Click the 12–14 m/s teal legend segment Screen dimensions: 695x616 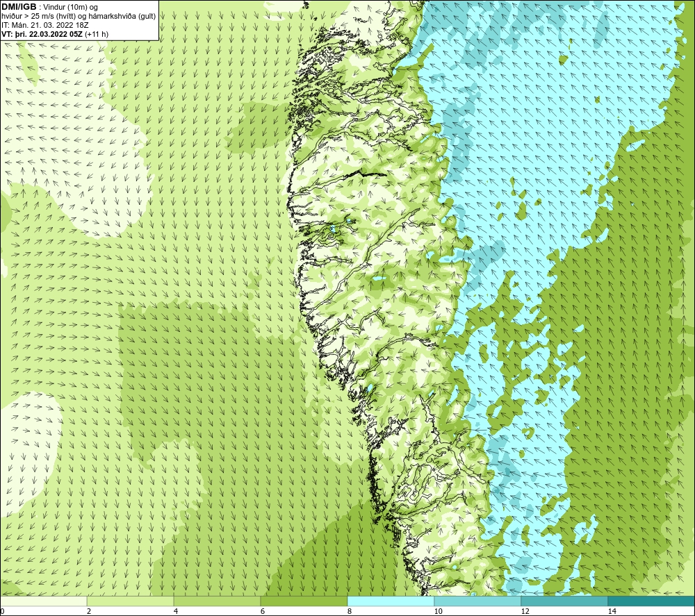pyautogui.click(x=564, y=601)
